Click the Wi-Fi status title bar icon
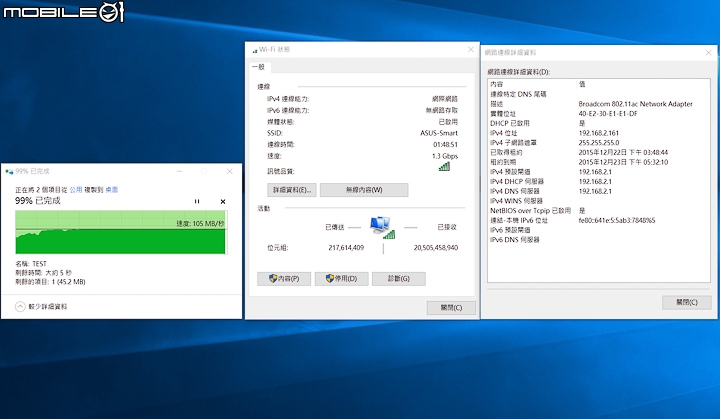This screenshot has height=419, width=720. pyautogui.click(x=255, y=50)
